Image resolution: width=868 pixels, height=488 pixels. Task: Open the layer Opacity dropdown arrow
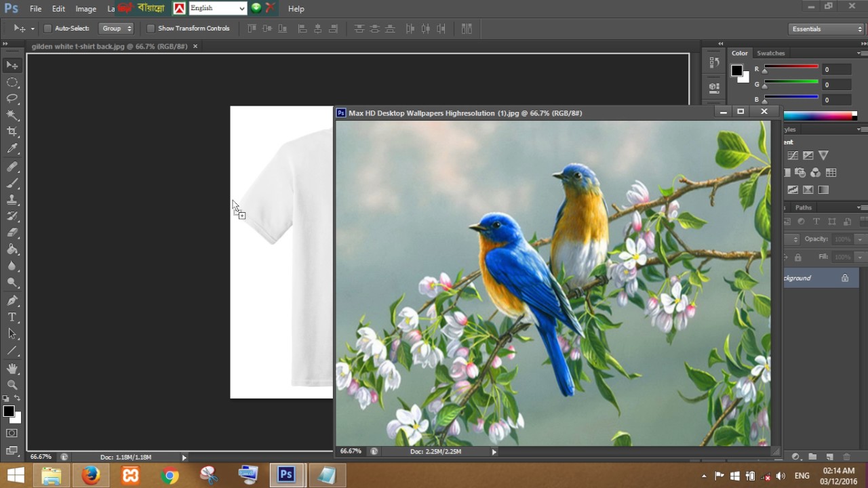coord(860,239)
